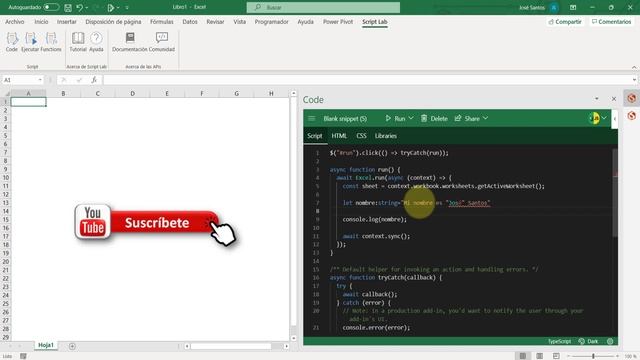The width and height of the screenshot is (640, 360).
Task: Click the console.log(nombre) code line
Action: pyautogui.click(x=375, y=220)
